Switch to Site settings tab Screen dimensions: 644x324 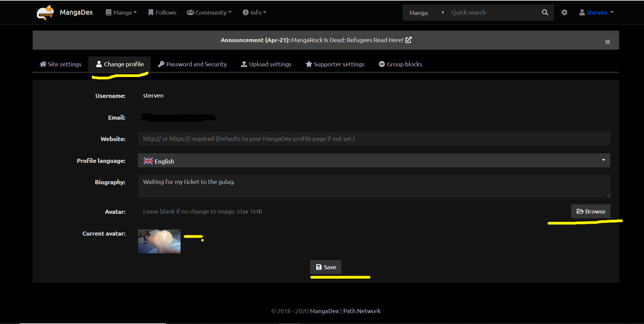click(x=61, y=64)
